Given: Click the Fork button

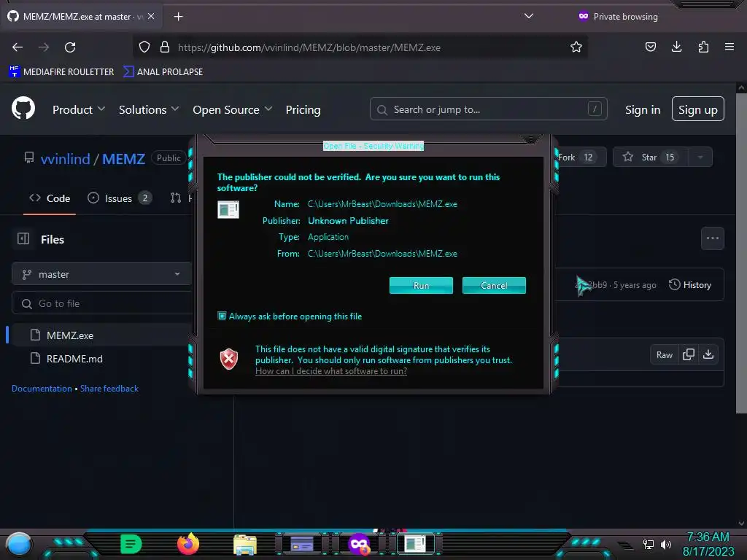Looking at the screenshot, I should tap(580, 157).
